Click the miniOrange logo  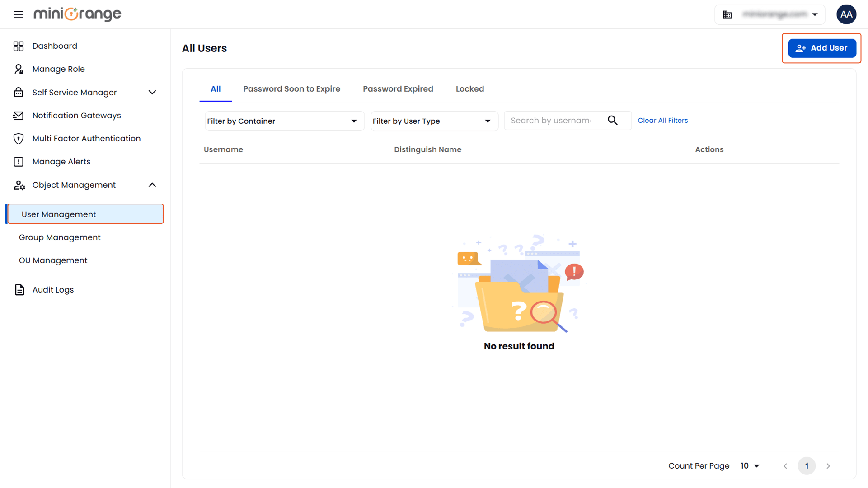[77, 14]
